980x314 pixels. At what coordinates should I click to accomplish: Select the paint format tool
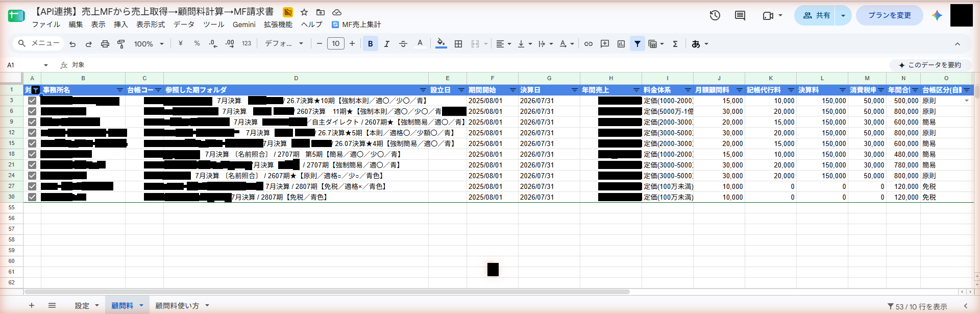point(121,44)
